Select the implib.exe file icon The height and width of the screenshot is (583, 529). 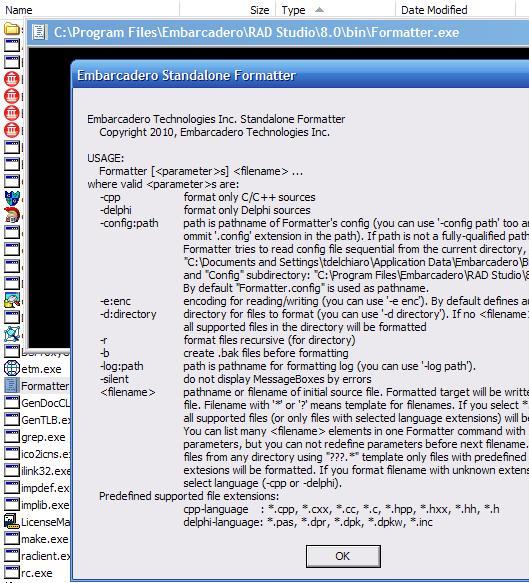pos(12,505)
